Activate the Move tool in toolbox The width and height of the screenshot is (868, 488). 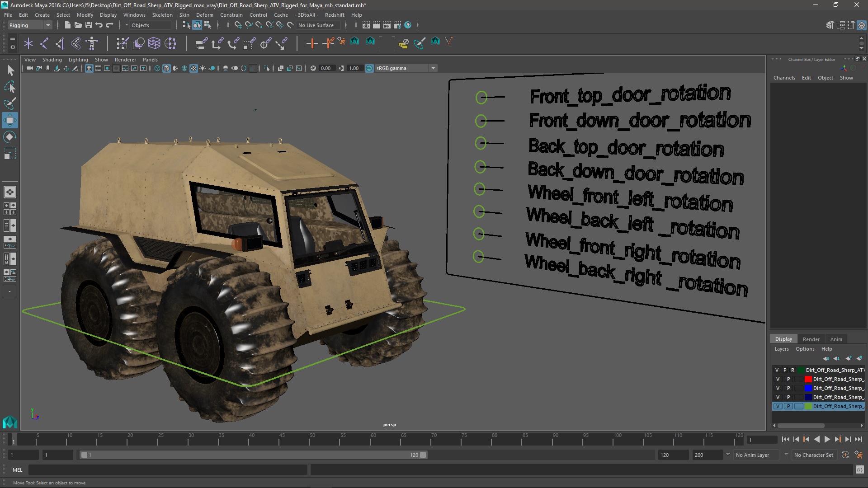coord(10,120)
